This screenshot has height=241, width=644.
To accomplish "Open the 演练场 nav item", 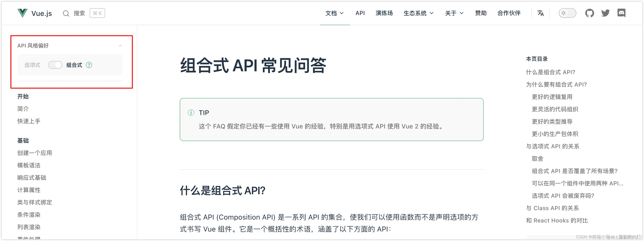I will pyautogui.click(x=384, y=13).
